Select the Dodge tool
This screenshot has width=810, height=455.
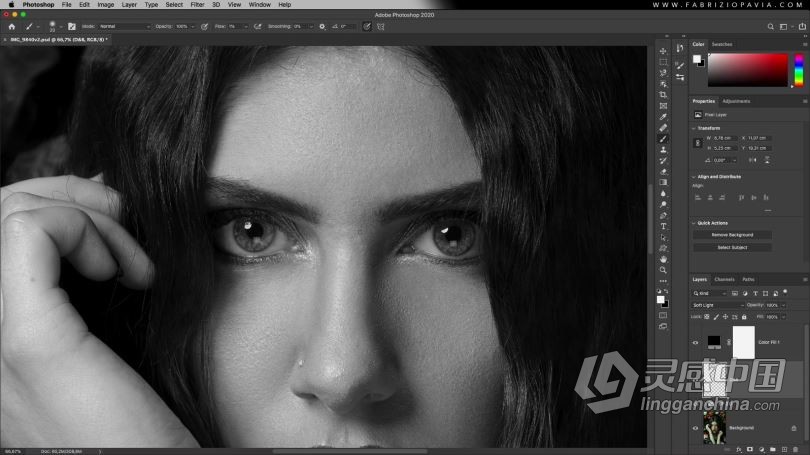[663, 205]
